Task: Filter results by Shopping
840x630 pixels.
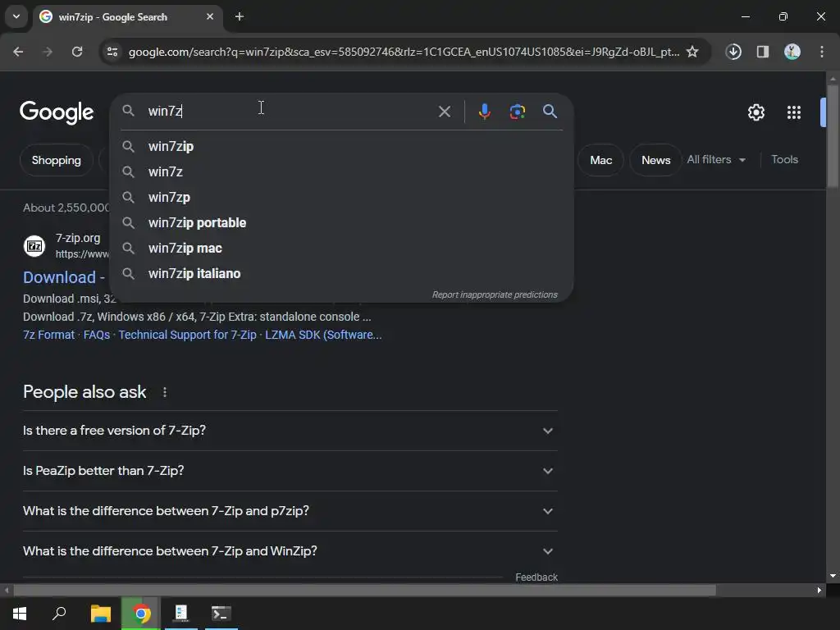Action: tap(57, 160)
